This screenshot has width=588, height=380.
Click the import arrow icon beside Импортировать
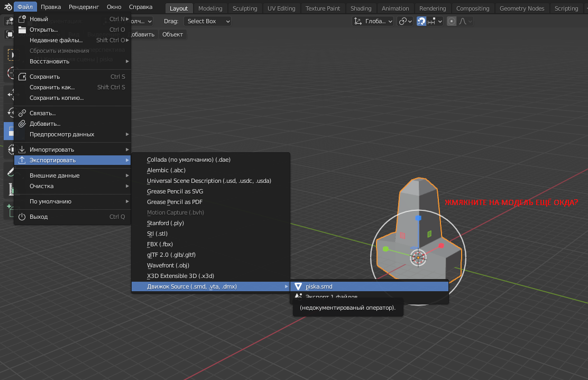coord(22,150)
